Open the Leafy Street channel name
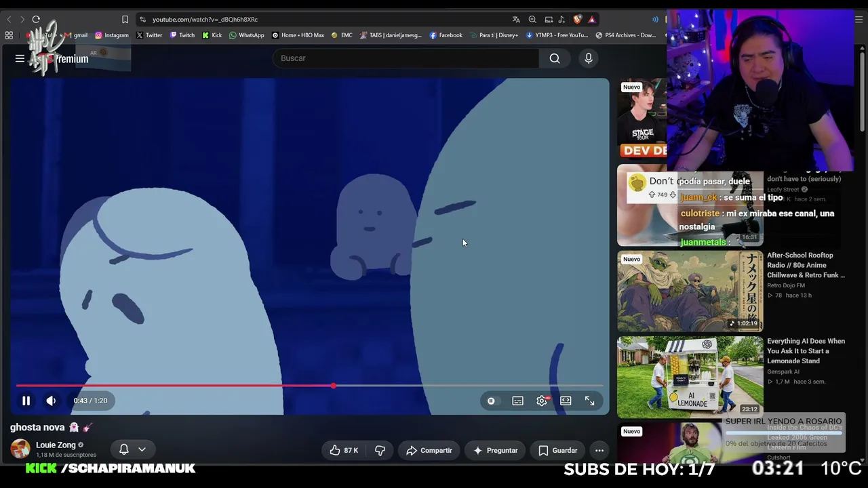This screenshot has width=868, height=488. [x=783, y=190]
